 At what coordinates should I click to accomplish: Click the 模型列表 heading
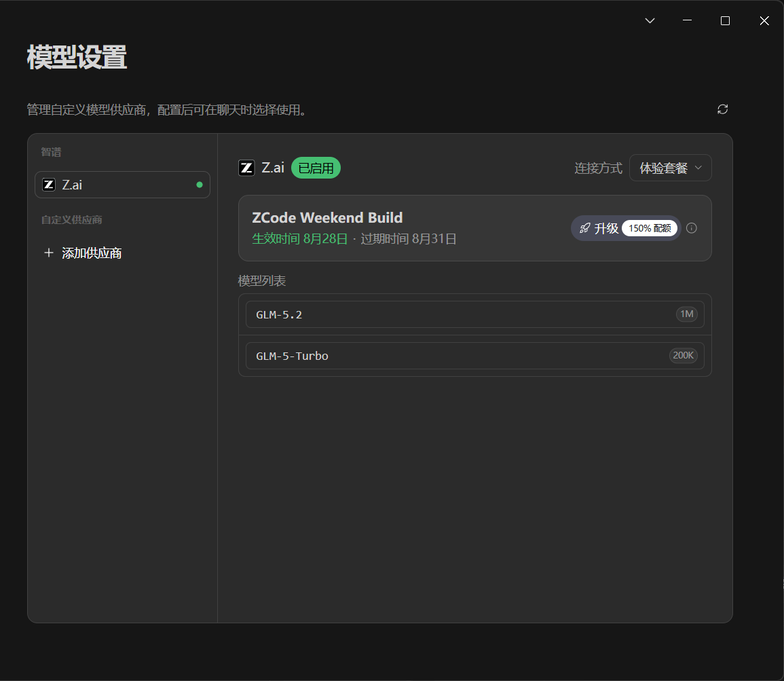pyautogui.click(x=261, y=281)
